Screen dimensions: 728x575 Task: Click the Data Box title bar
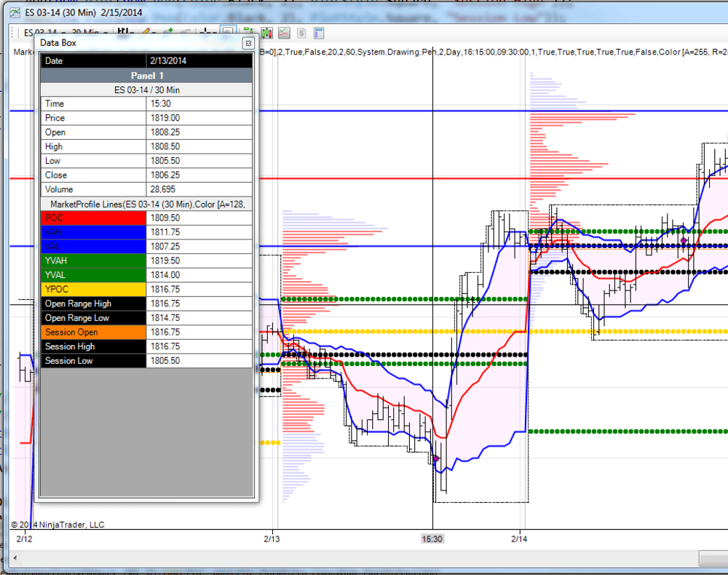[x=138, y=44]
